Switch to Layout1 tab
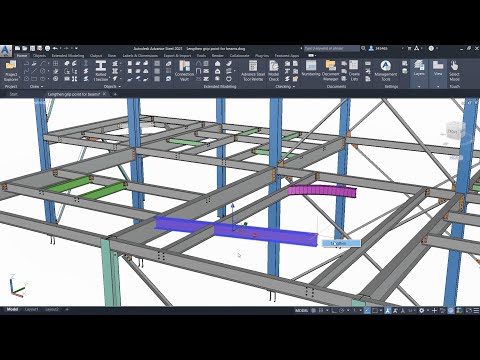Viewport: 480px width, 360px height. click(32, 310)
